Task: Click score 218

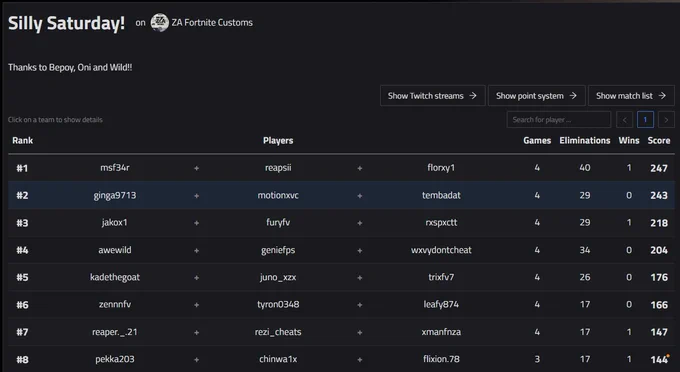Action: pyautogui.click(x=659, y=223)
